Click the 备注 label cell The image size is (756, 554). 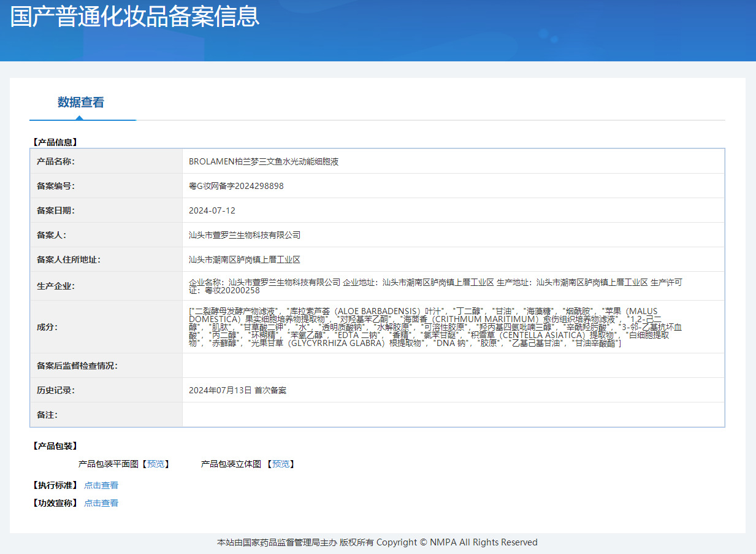click(x=106, y=415)
